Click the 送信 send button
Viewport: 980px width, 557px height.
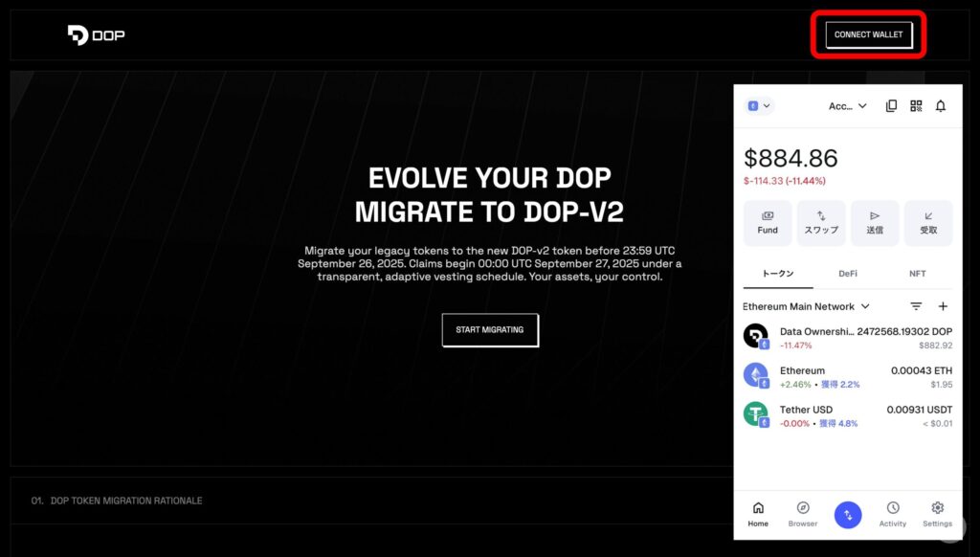tap(875, 223)
